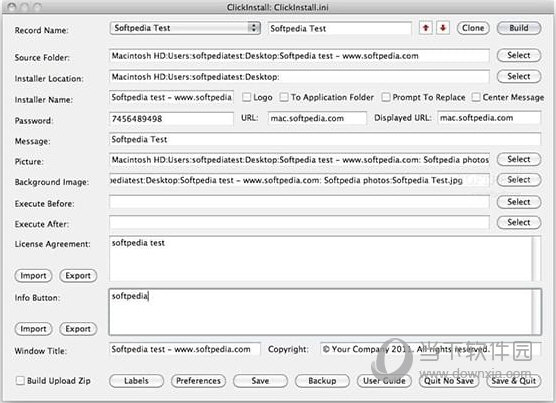Close the ClickInstall window
Viewport: 556px width, 403px height.
point(12,7)
